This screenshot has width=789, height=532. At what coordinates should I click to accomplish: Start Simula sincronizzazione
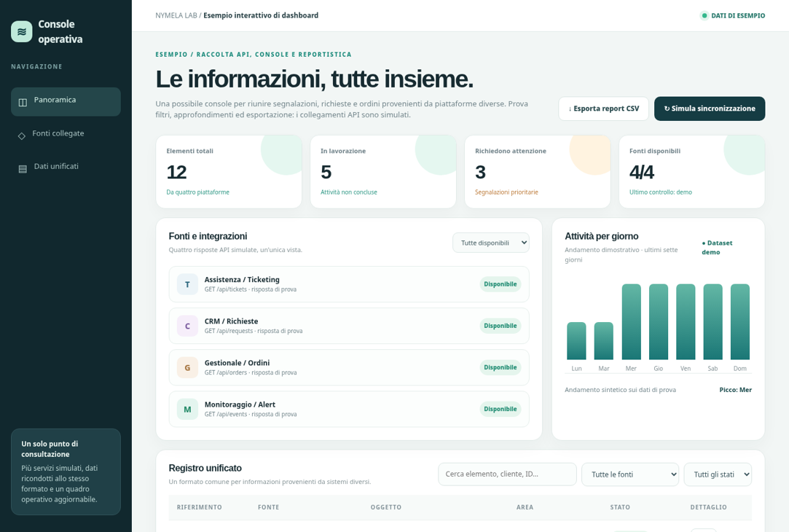tap(710, 109)
